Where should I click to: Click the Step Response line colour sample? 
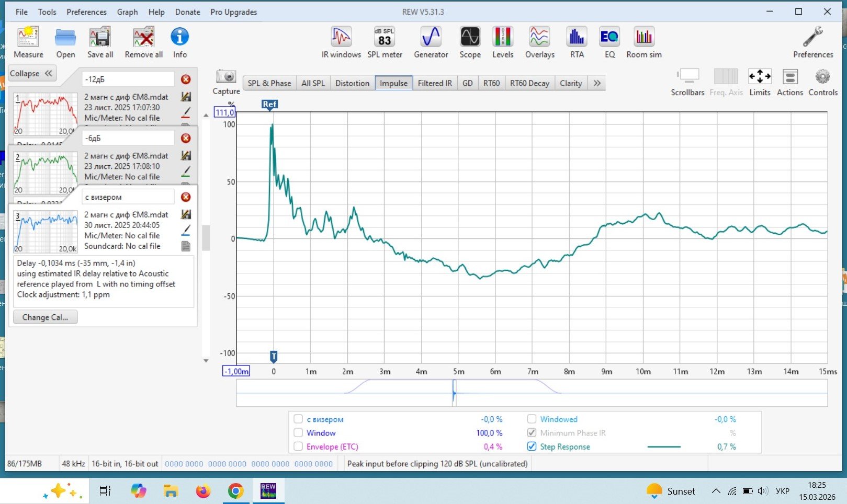pyautogui.click(x=664, y=446)
